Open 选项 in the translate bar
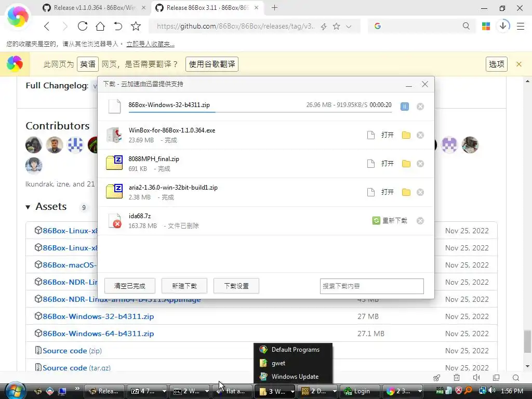The width and height of the screenshot is (532, 399). (497, 64)
